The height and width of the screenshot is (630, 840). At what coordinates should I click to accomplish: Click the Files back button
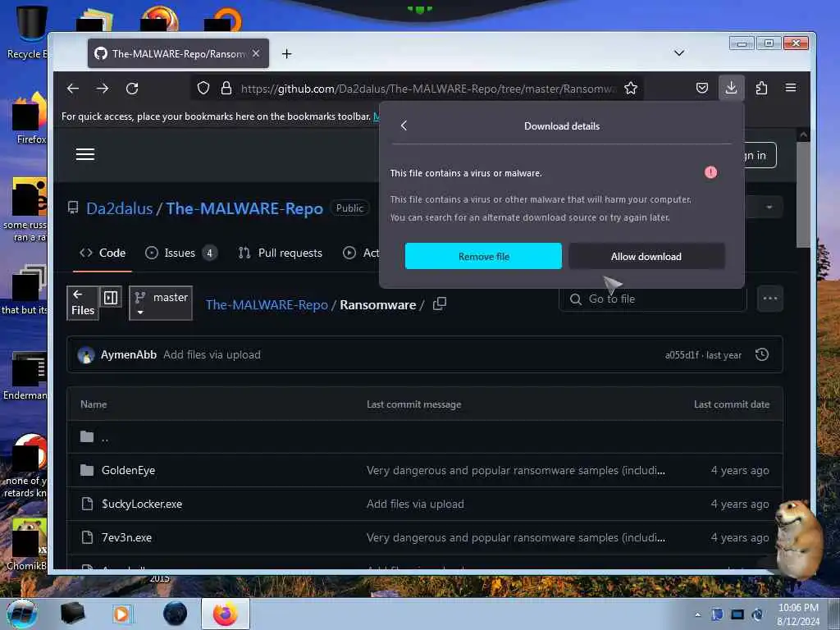[x=83, y=303]
